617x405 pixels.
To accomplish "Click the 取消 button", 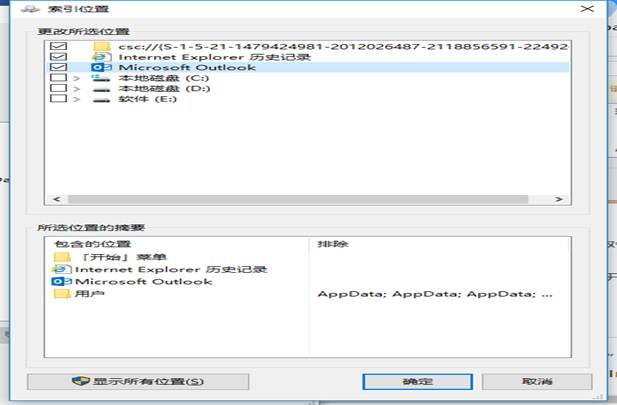I will coord(537,382).
